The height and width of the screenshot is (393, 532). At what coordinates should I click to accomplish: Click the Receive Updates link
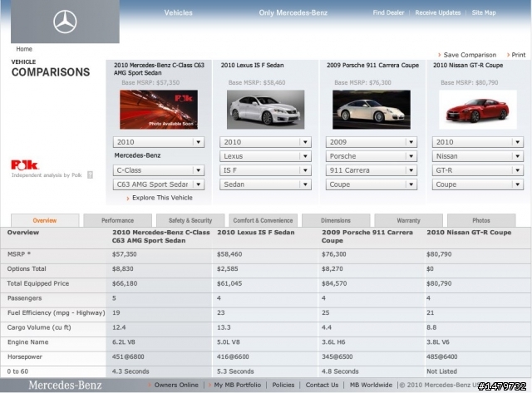click(x=438, y=13)
